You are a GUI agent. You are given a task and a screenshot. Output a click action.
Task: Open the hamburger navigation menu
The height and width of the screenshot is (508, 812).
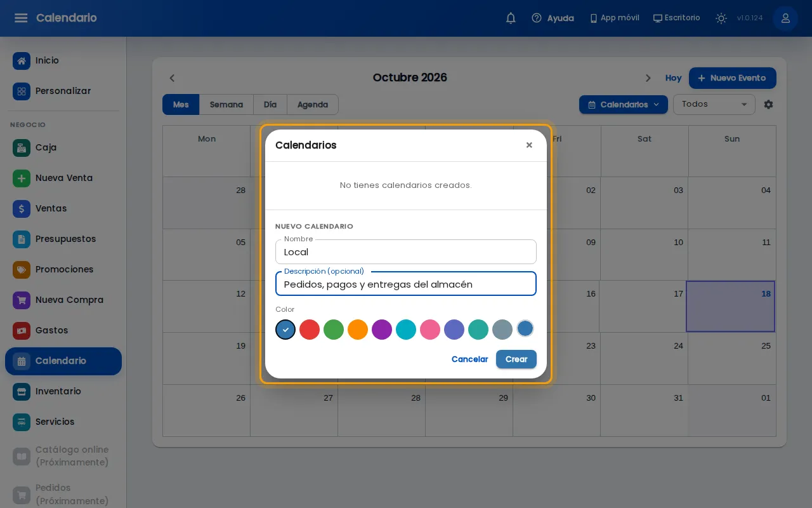21,18
